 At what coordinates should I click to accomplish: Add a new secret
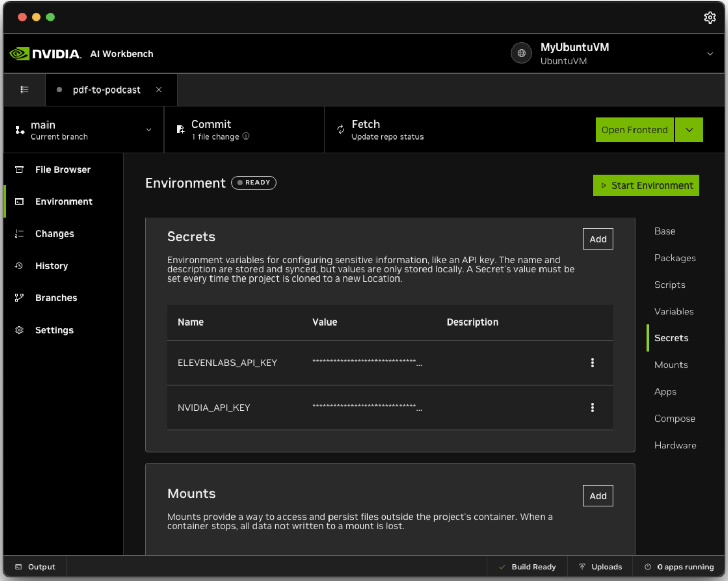pos(598,239)
